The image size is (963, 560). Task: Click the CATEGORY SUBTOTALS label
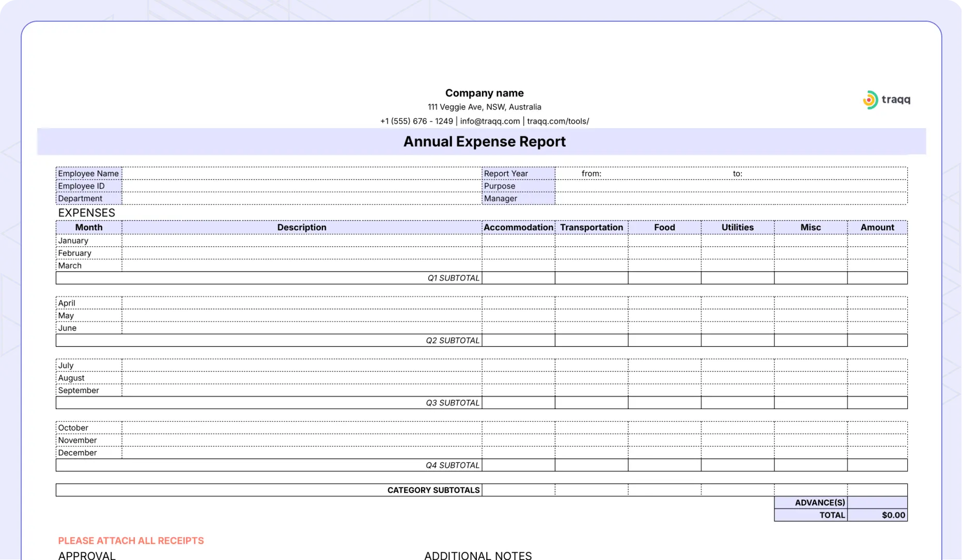pyautogui.click(x=433, y=490)
